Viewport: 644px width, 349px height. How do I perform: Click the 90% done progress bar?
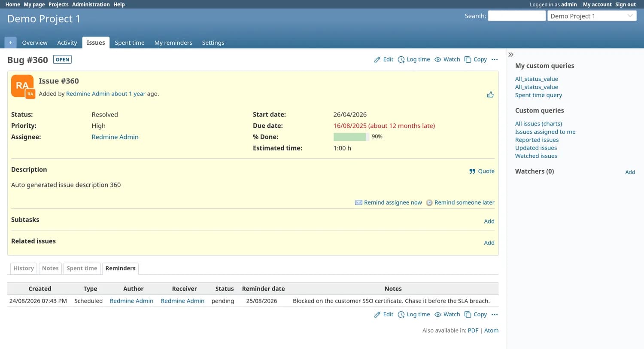point(351,137)
